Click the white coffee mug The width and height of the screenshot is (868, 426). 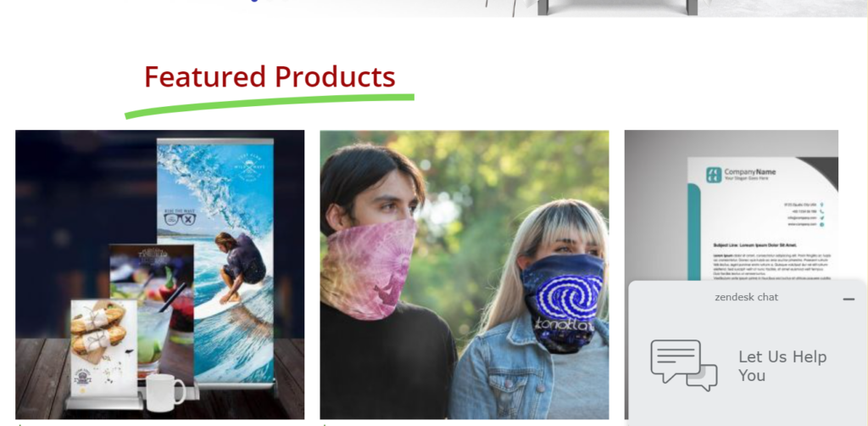click(165, 392)
